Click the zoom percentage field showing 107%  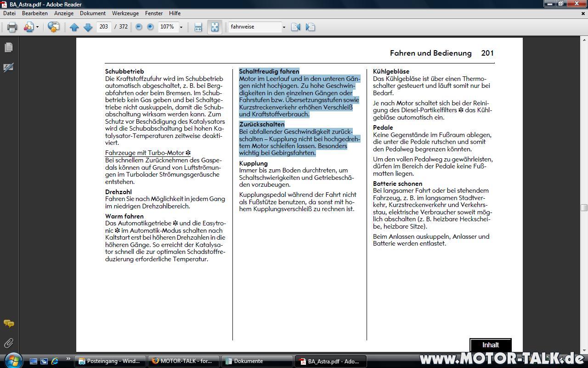point(167,27)
